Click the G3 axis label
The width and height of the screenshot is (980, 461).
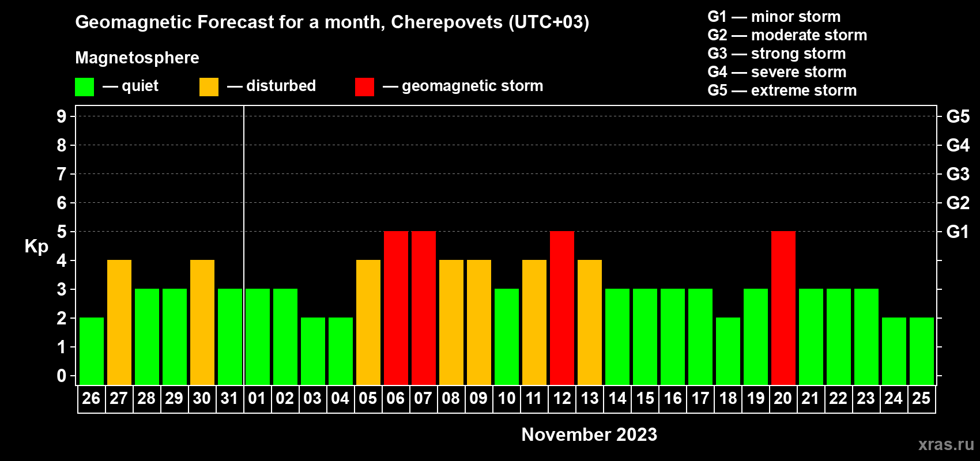pyautogui.click(x=958, y=174)
